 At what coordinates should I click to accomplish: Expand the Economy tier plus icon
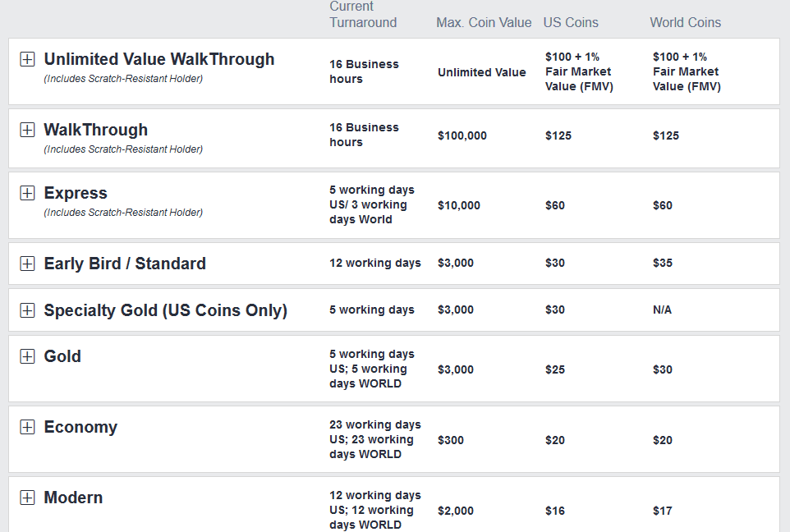click(x=27, y=427)
